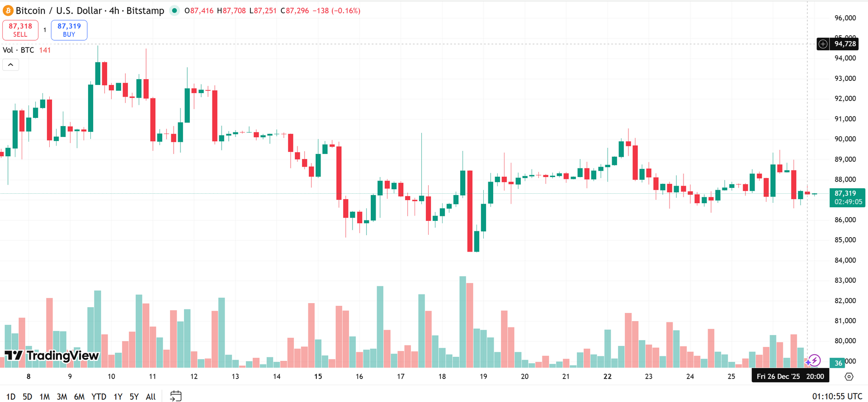868x402 pixels.
Task: Click the plus icon at the 94,728 price label
Action: pos(823,44)
